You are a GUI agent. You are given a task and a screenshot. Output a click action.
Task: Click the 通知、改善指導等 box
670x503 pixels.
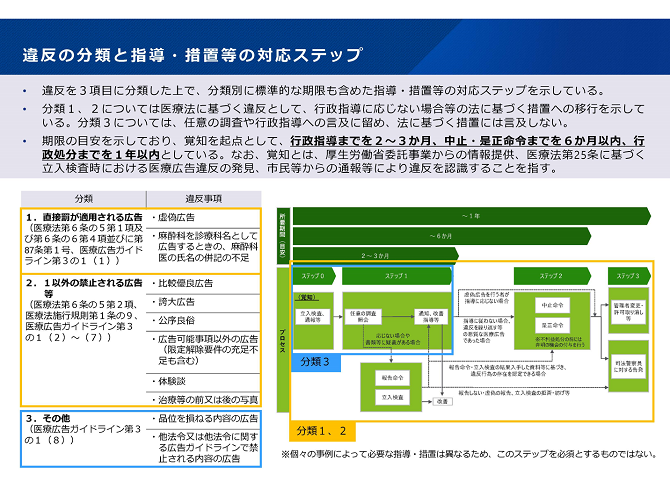pos(431,317)
